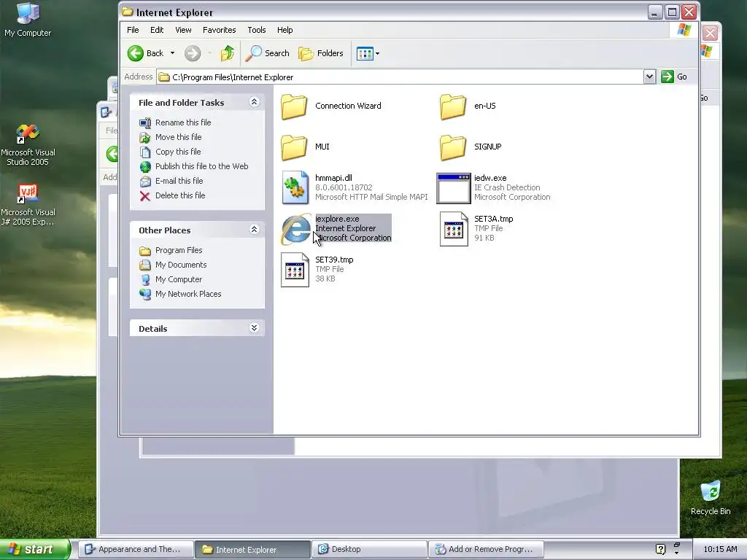This screenshot has height=560, width=747.
Task: Go to Program Files in Other Places
Action: (x=179, y=251)
